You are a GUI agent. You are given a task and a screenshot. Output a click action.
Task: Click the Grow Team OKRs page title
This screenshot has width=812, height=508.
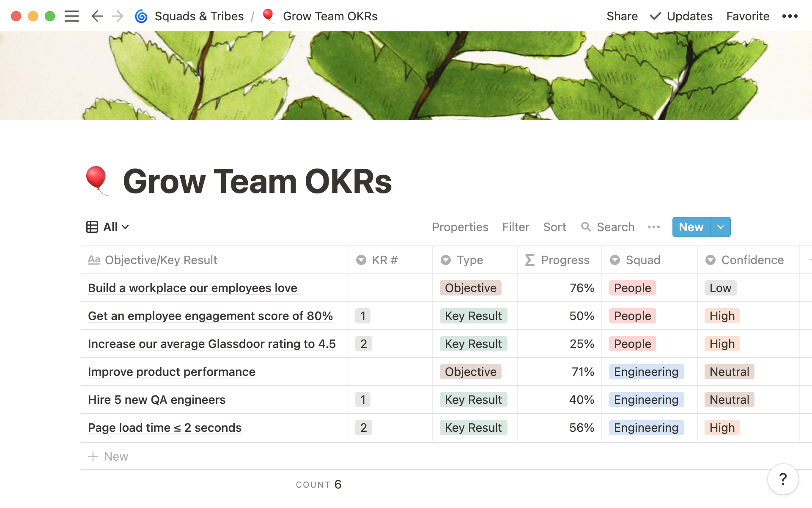257,181
